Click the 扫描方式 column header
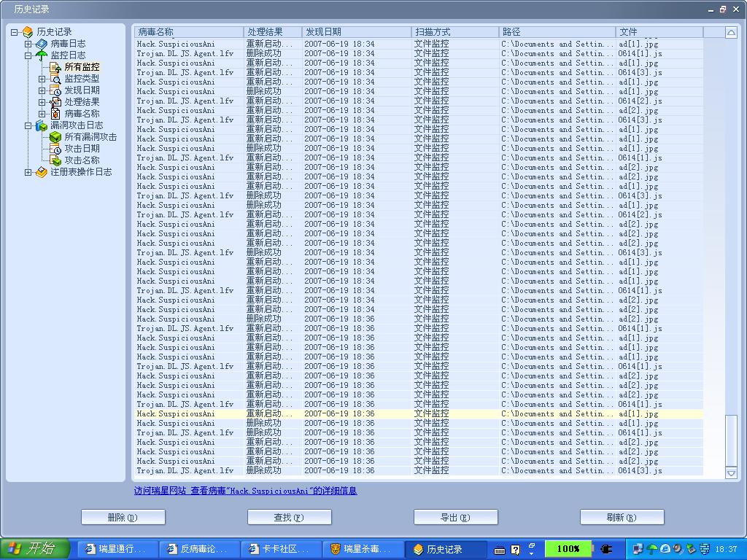 [x=455, y=32]
